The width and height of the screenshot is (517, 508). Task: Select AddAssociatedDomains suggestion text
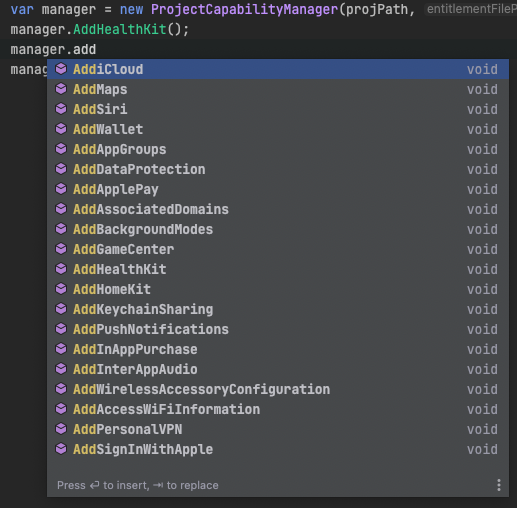click(151, 209)
